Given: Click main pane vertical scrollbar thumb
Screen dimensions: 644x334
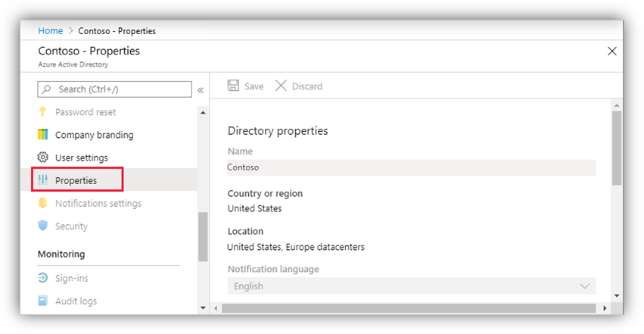Looking at the screenshot, I should click(x=617, y=148).
